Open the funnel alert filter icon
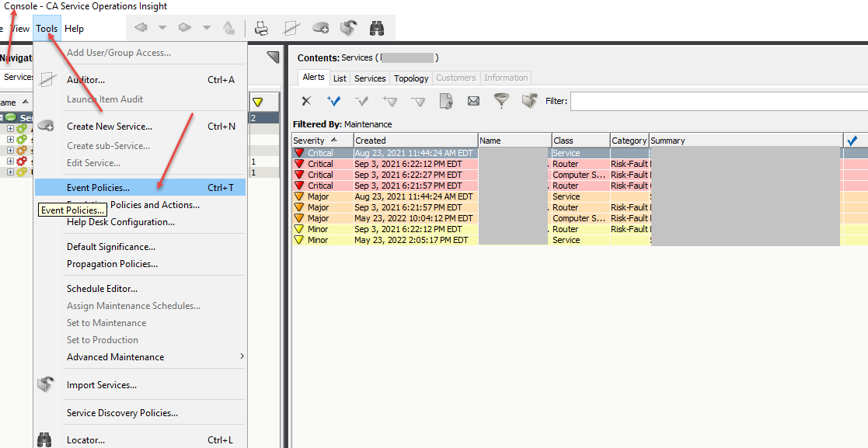This screenshot has height=448, width=868. (x=501, y=101)
